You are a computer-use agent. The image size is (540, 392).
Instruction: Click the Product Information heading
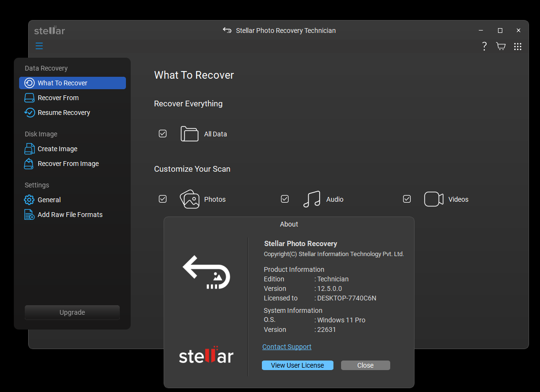pyautogui.click(x=294, y=269)
